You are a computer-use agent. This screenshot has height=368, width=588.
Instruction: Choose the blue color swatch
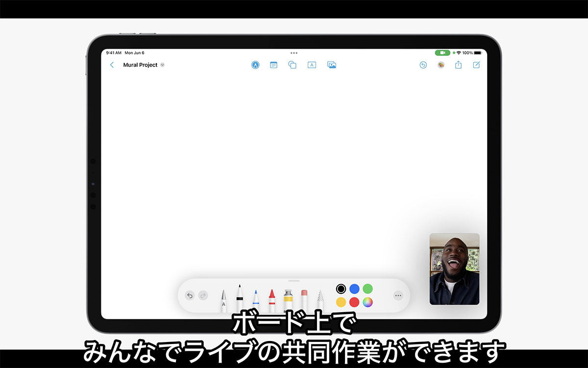coord(354,289)
